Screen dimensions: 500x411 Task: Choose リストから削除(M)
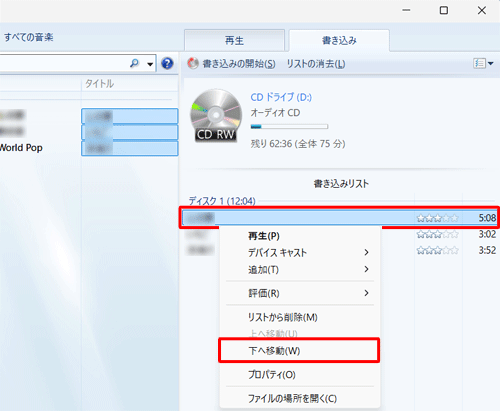point(283,317)
